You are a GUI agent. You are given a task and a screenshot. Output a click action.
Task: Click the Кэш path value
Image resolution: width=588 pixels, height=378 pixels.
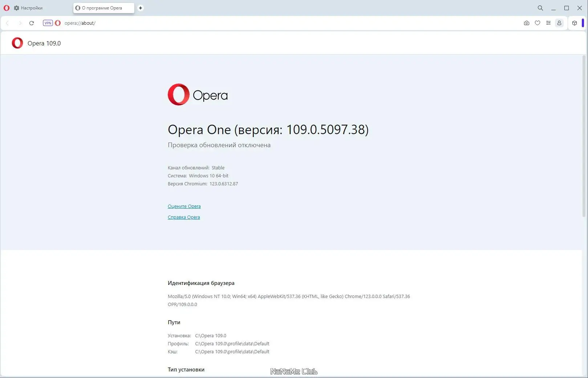(x=232, y=351)
